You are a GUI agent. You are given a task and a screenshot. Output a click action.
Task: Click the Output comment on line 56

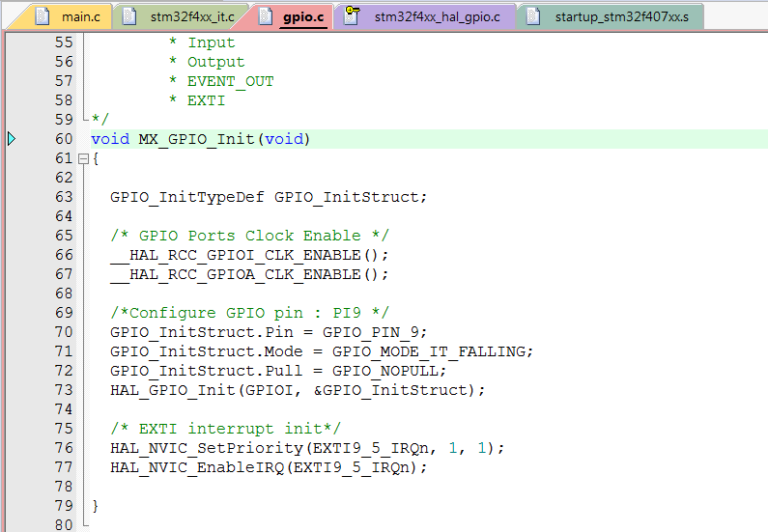[x=216, y=62]
